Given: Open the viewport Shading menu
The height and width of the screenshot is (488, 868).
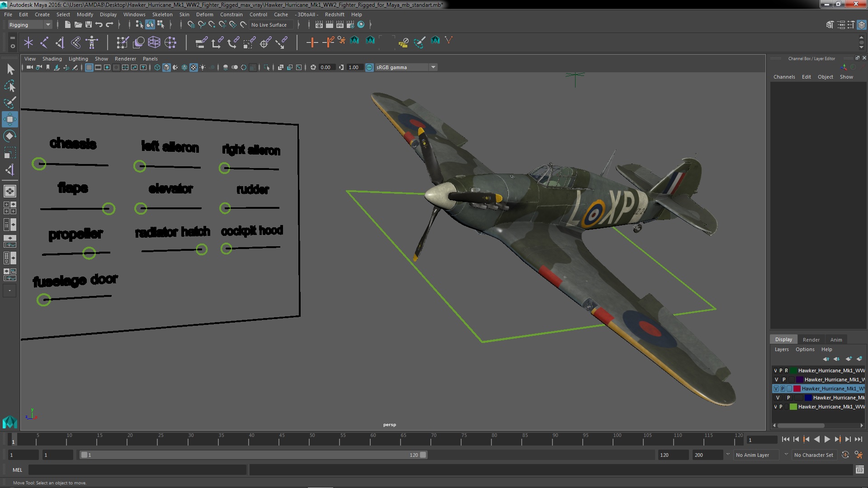Looking at the screenshot, I should (52, 59).
